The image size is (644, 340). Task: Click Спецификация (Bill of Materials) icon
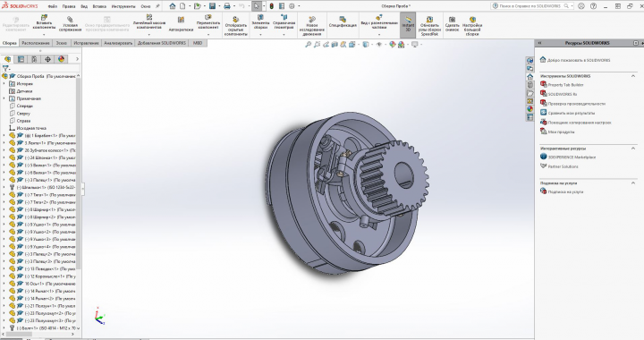[343, 19]
